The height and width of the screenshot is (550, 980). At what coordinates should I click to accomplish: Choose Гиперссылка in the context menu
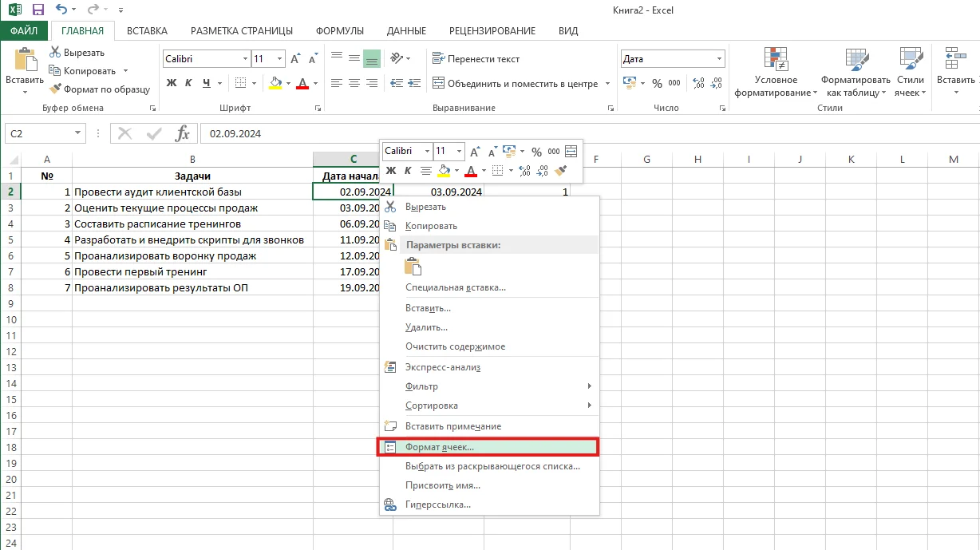[489, 504]
